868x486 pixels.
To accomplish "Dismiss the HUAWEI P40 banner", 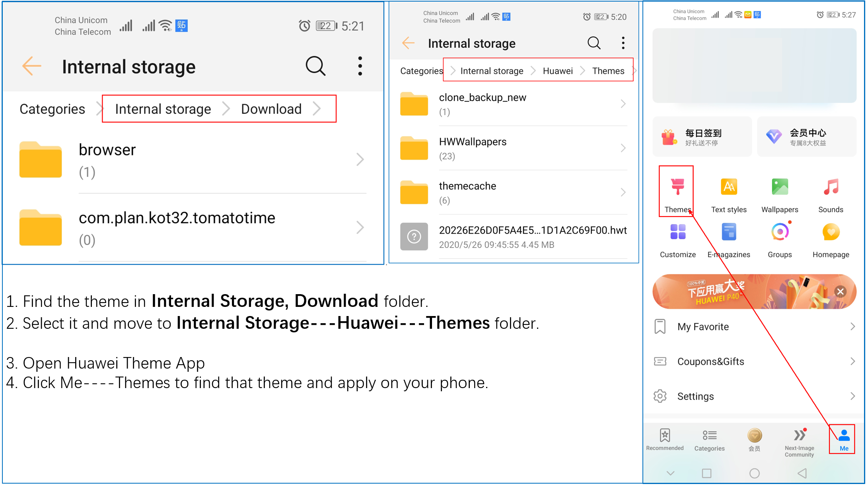I will (x=840, y=291).
